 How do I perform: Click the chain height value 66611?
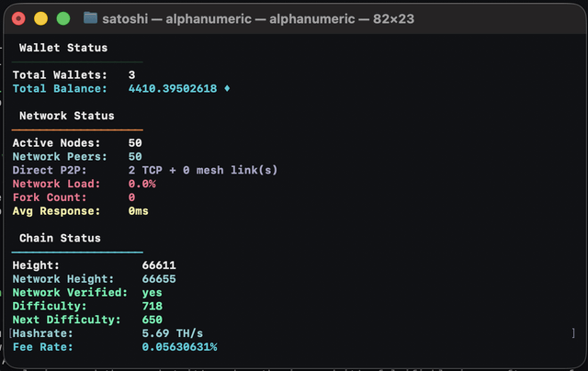[x=159, y=265]
